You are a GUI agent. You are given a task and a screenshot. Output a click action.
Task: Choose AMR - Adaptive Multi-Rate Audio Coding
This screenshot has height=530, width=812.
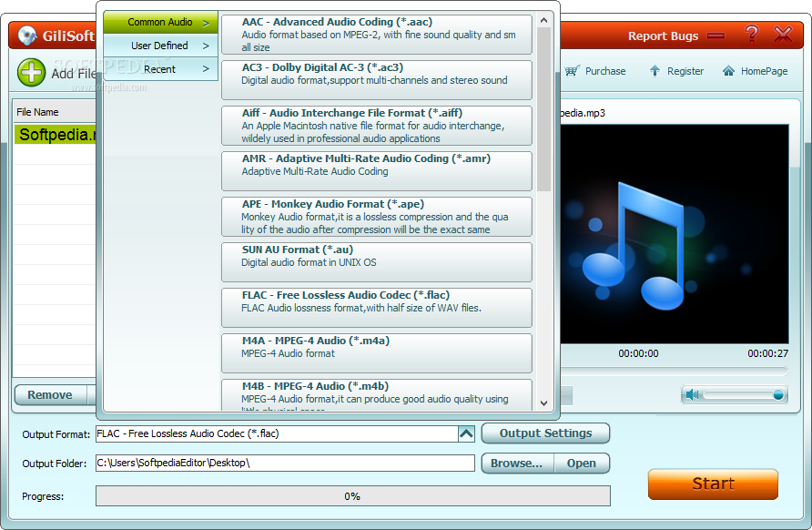377,171
